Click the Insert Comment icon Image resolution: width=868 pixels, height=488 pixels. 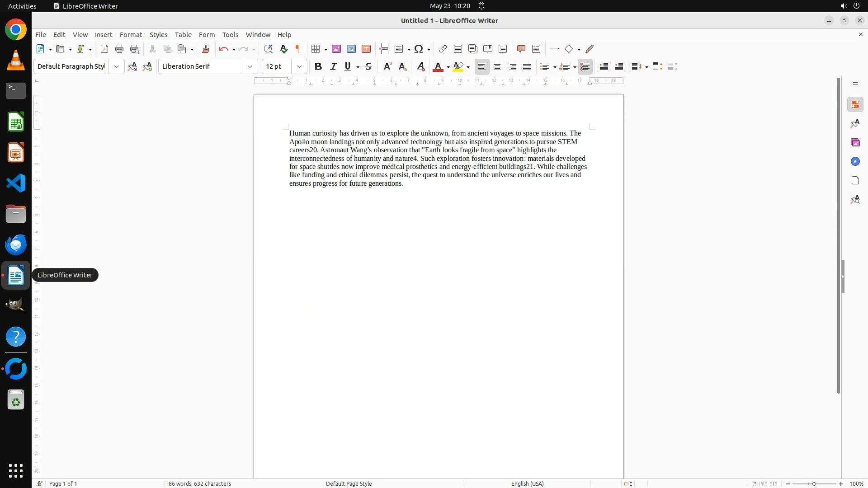point(521,49)
